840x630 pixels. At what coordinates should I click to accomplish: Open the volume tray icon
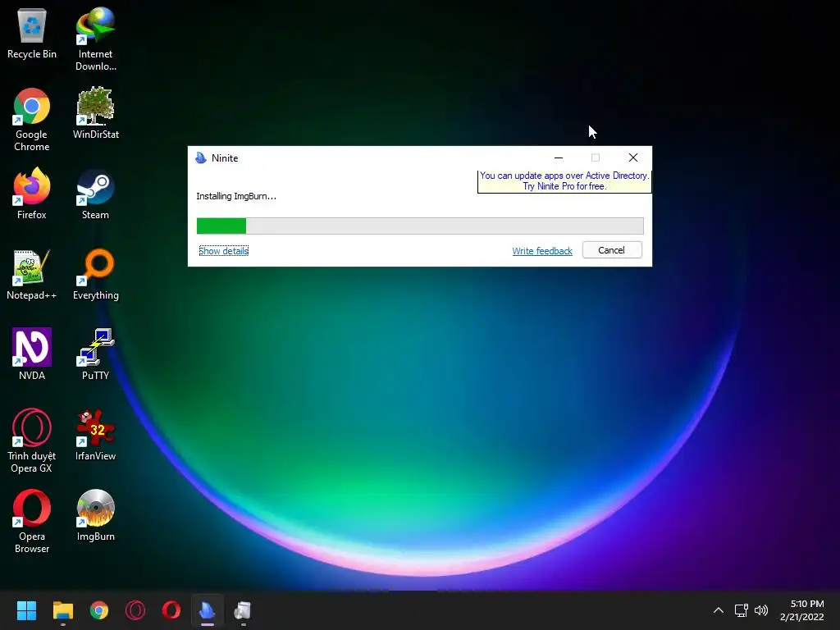click(761, 610)
